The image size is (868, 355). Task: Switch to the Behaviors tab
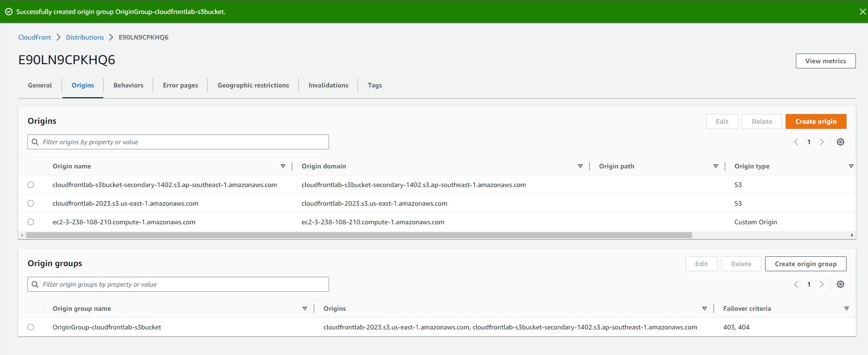tap(128, 85)
